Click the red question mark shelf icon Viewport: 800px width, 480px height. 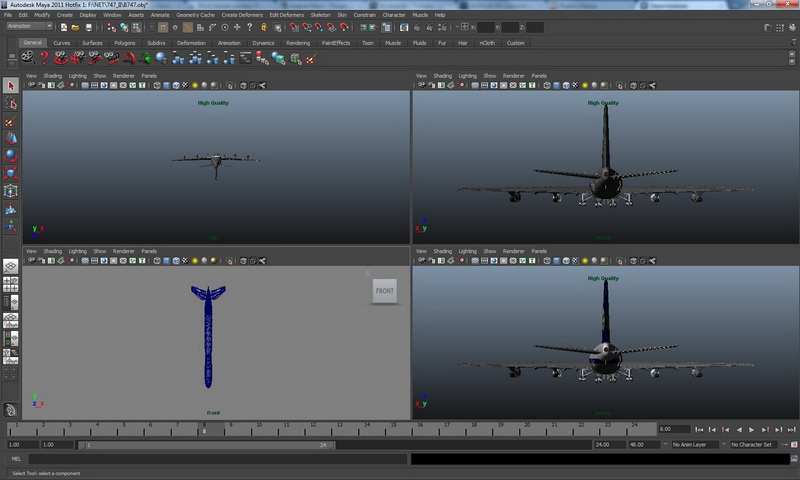pos(43,58)
